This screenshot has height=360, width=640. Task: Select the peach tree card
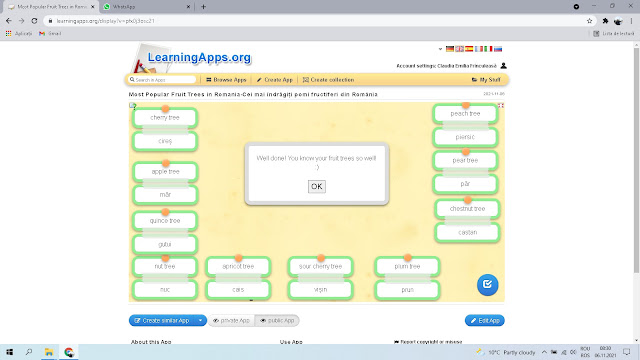click(x=465, y=113)
